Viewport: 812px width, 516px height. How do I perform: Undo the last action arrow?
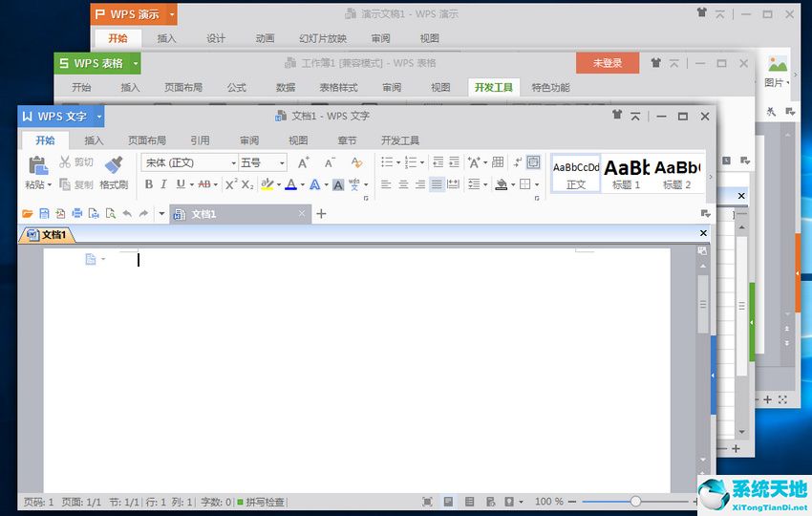pyautogui.click(x=127, y=213)
